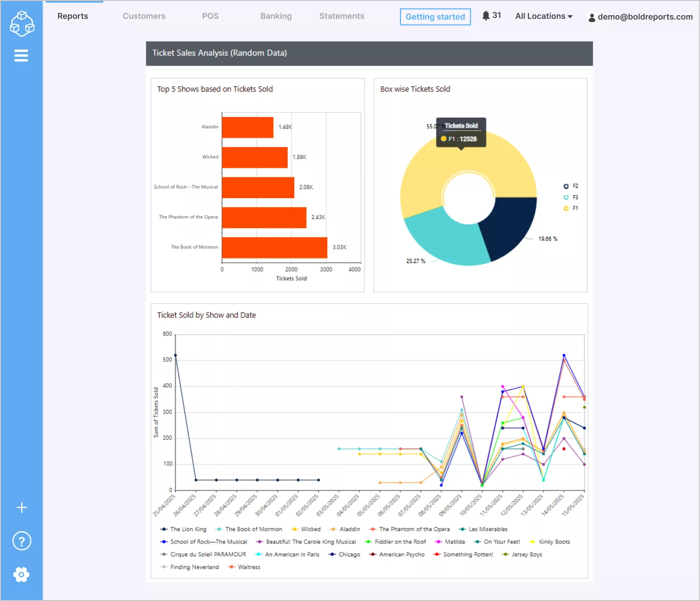Open the notifications bell showing 31
Image resolution: width=700 pixels, height=601 pixels.
[x=487, y=15]
